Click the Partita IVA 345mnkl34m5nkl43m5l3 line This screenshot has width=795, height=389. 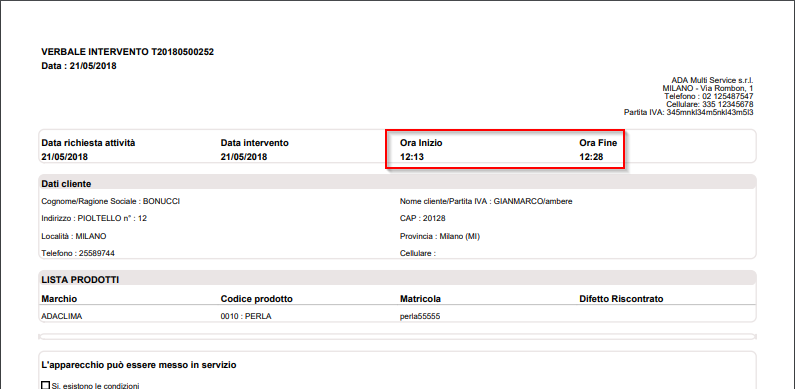tap(689, 112)
